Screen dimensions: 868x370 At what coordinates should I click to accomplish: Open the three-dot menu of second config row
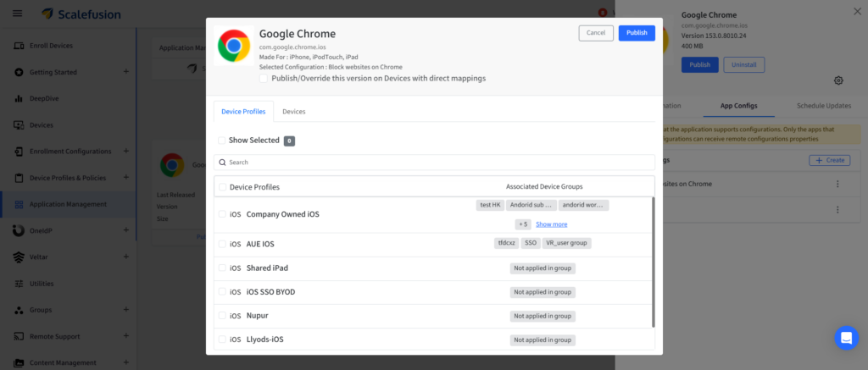pyautogui.click(x=837, y=210)
